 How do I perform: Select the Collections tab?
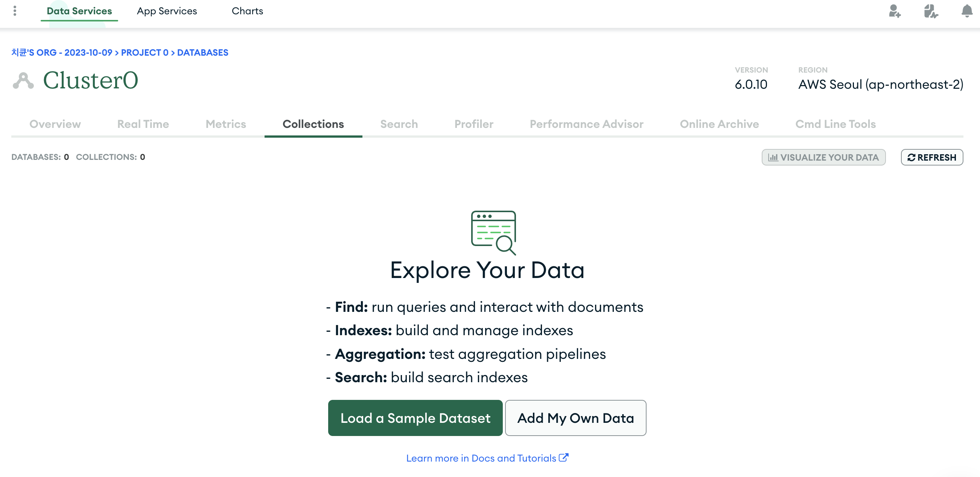[x=313, y=124]
